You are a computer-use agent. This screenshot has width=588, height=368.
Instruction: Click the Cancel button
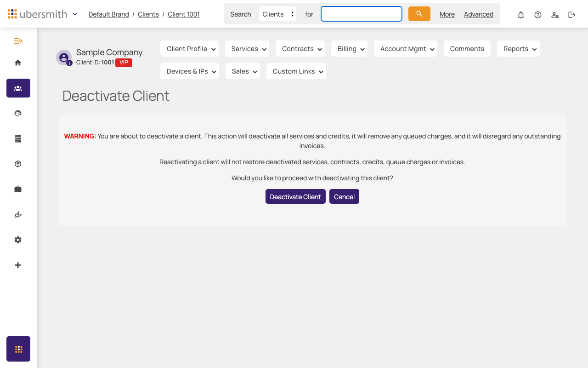(344, 196)
